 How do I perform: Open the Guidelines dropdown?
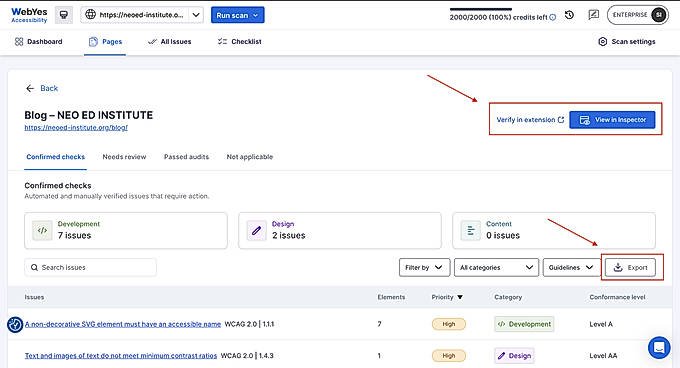tap(571, 267)
